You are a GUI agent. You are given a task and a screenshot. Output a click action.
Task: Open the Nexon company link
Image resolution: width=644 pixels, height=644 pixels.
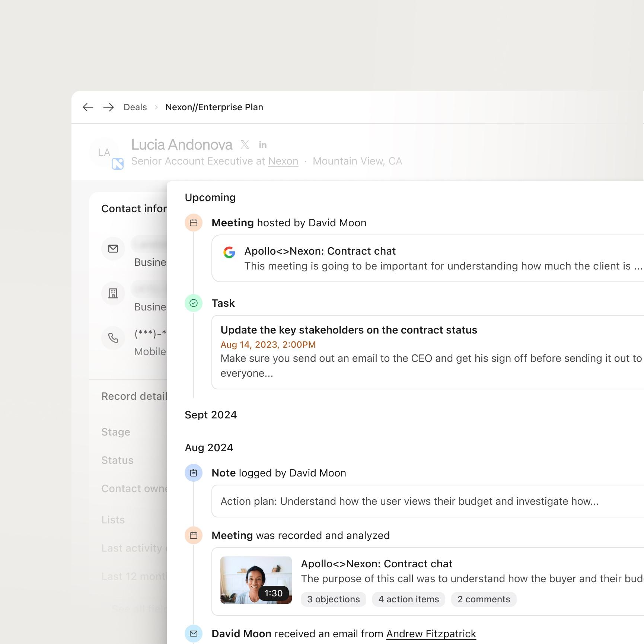pyautogui.click(x=283, y=161)
